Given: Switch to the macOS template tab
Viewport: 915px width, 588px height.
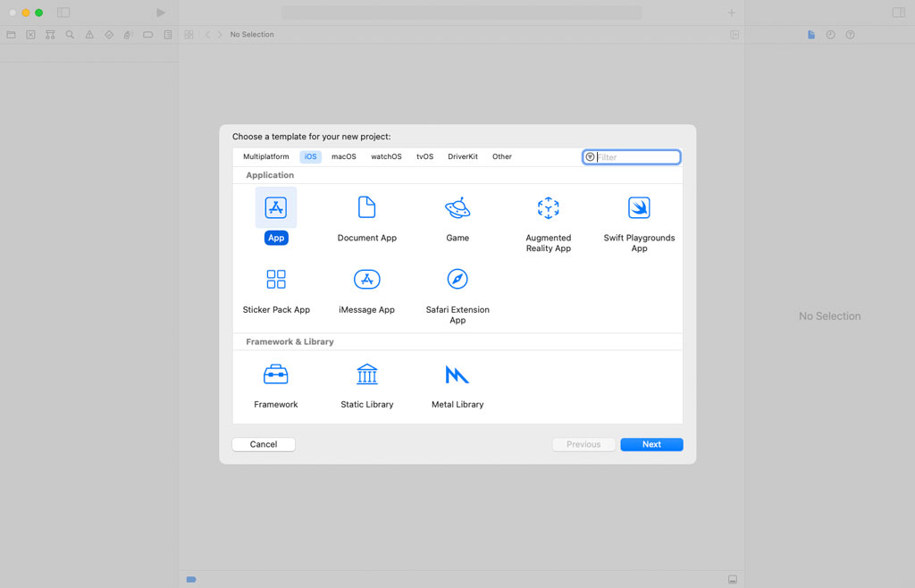Looking at the screenshot, I should click(x=343, y=156).
